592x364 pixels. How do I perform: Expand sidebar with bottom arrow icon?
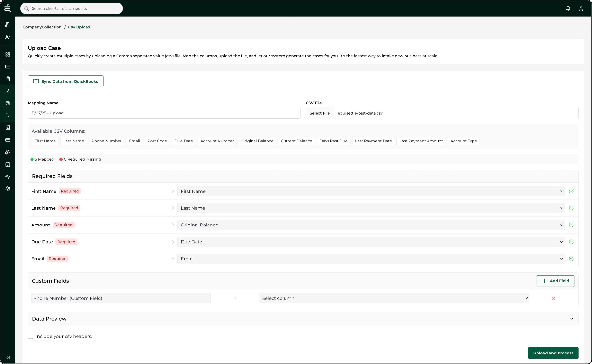8,357
